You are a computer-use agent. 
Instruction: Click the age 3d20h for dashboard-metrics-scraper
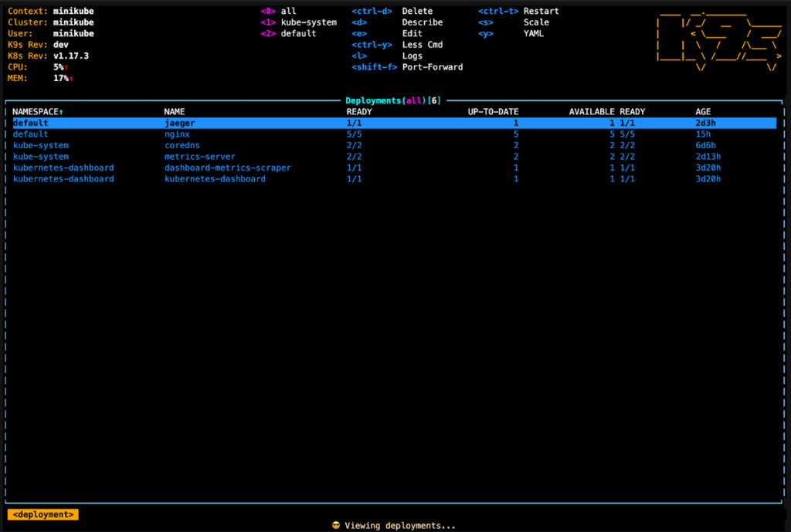(x=708, y=168)
